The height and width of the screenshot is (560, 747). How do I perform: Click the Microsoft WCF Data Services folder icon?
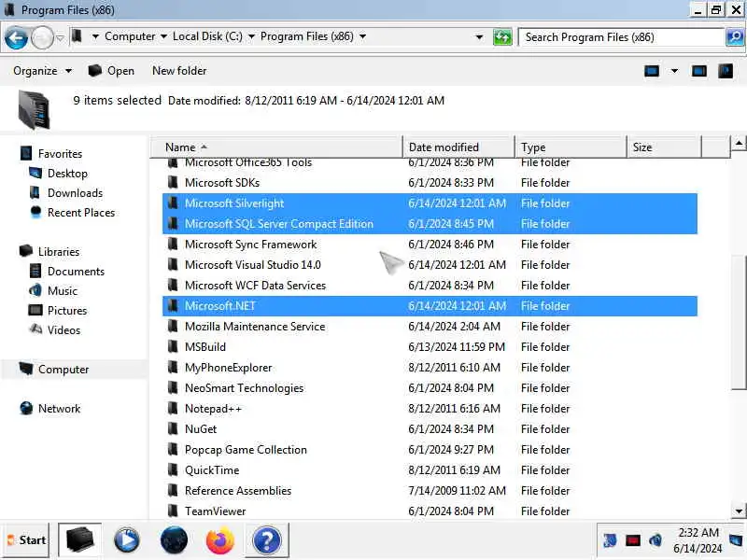[173, 285]
